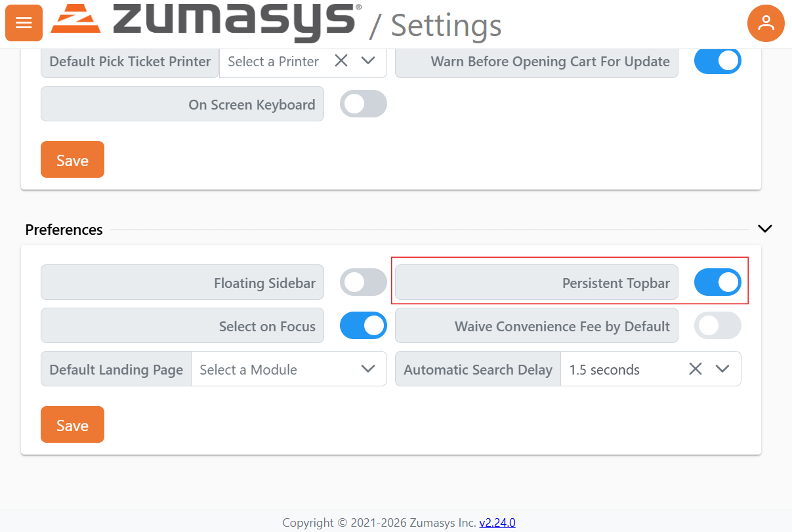The height and width of the screenshot is (532, 792).
Task: Disable Warn Before Opening Cart For Update
Action: 717,61
